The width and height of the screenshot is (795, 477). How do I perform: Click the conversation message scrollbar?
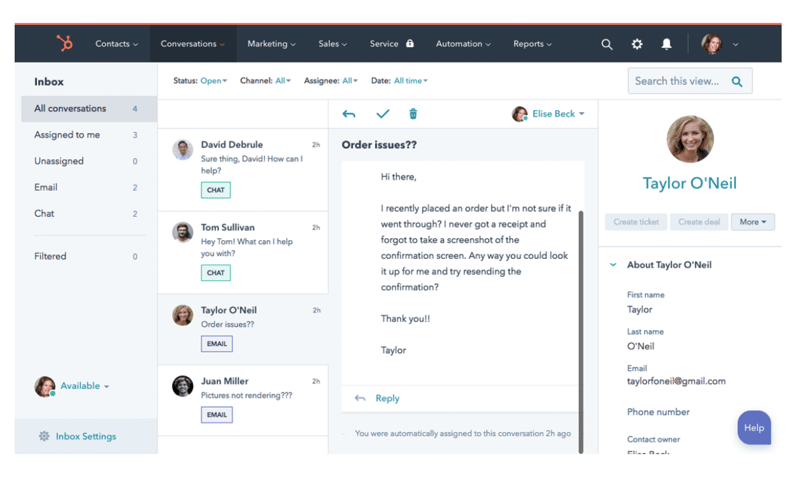click(581, 332)
